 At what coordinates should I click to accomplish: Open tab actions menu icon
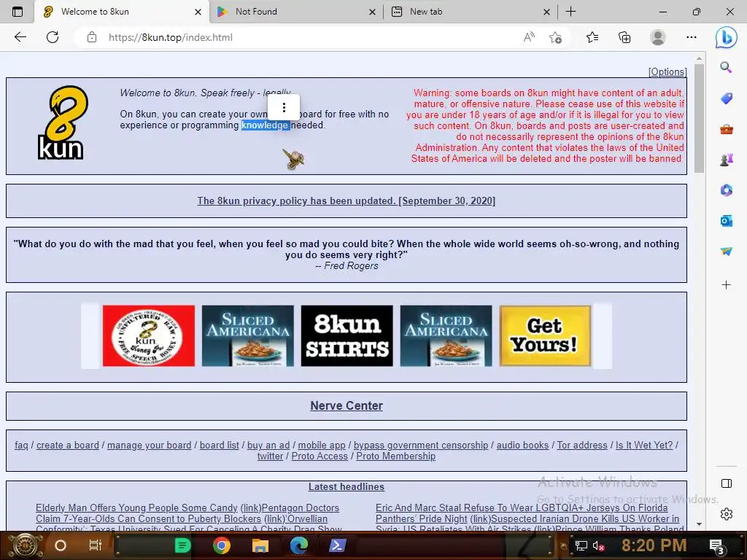pyautogui.click(x=18, y=12)
